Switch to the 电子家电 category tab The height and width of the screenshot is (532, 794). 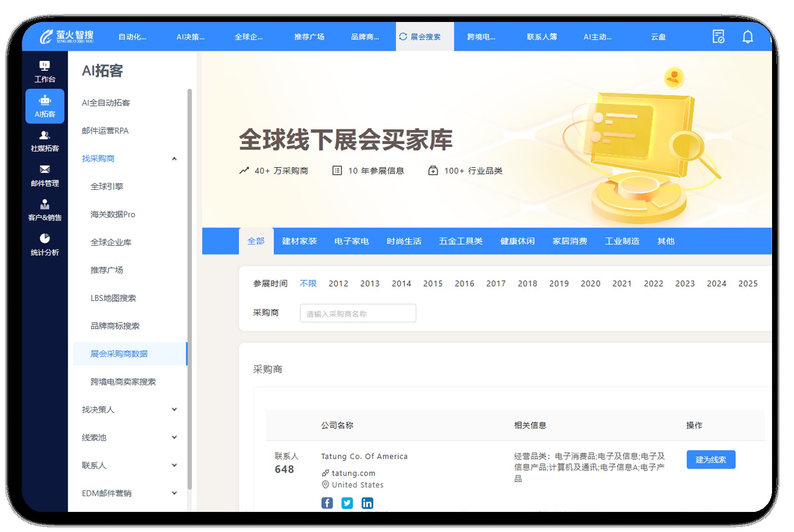pyautogui.click(x=351, y=241)
